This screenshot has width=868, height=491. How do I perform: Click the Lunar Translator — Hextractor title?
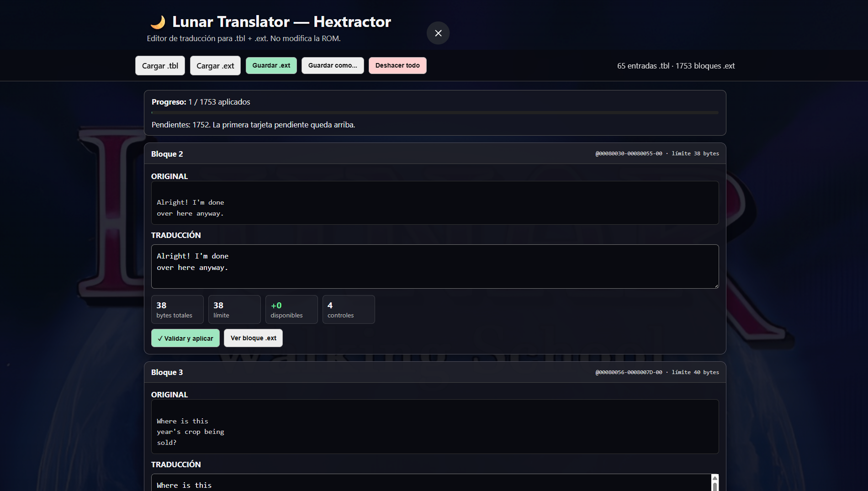281,21
